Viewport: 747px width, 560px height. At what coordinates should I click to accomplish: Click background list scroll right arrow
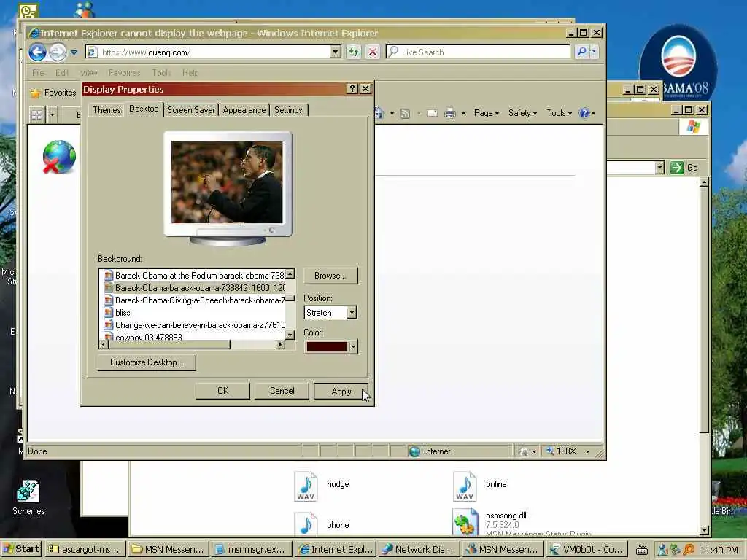(x=280, y=344)
